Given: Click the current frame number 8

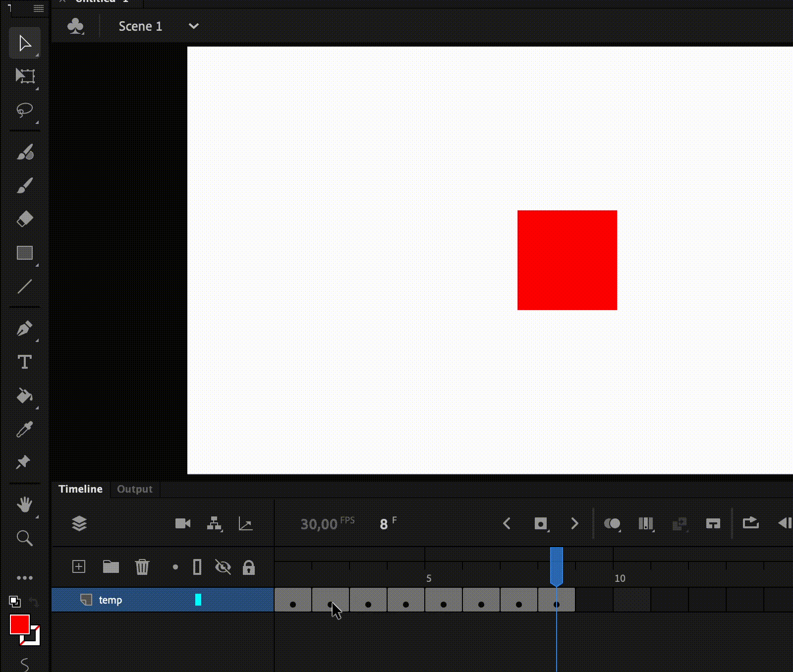Looking at the screenshot, I should coord(384,524).
